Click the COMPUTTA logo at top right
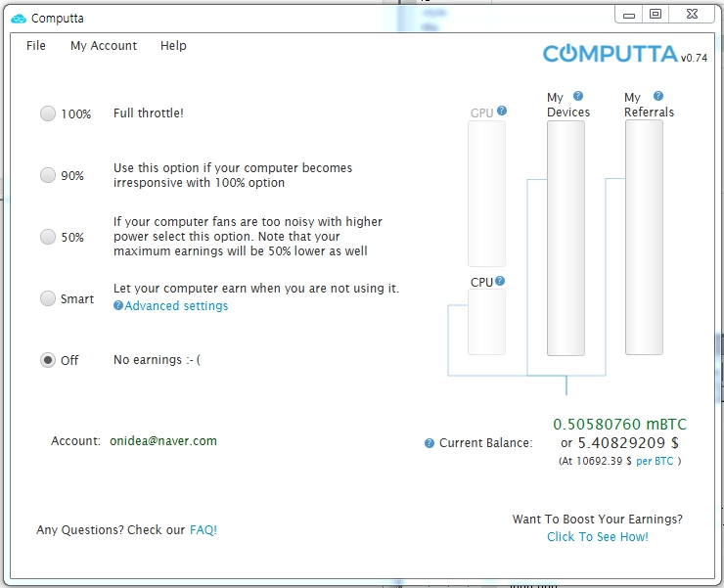The image size is (724, 588). tap(610, 54)
